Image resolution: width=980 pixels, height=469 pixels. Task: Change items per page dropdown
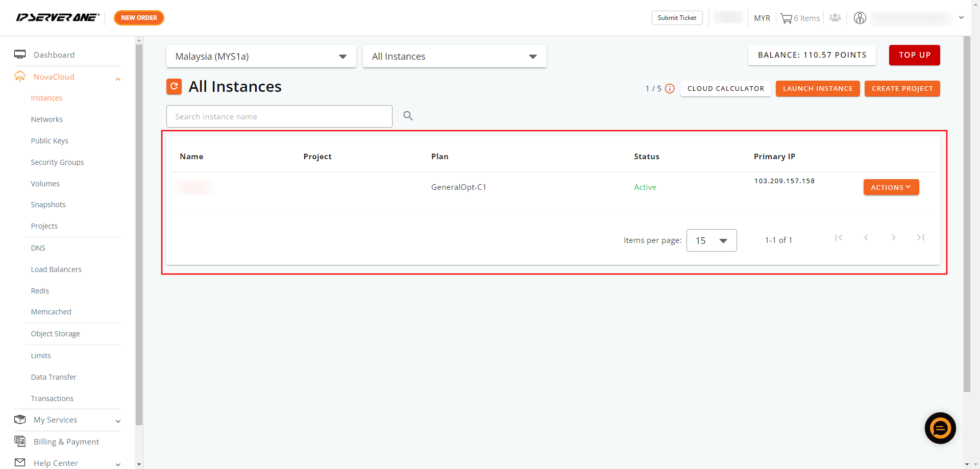(711, 240)
